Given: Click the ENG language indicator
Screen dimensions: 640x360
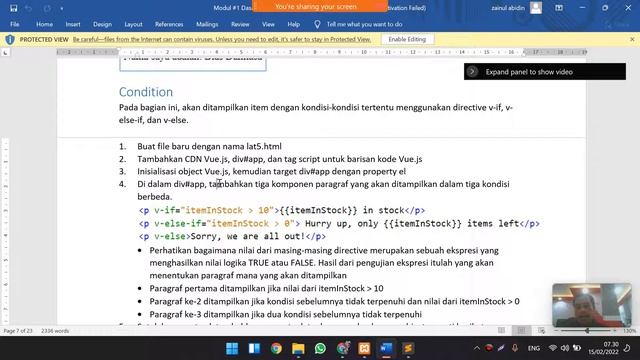Looking at the screenshot, I should tap(533, 348).
